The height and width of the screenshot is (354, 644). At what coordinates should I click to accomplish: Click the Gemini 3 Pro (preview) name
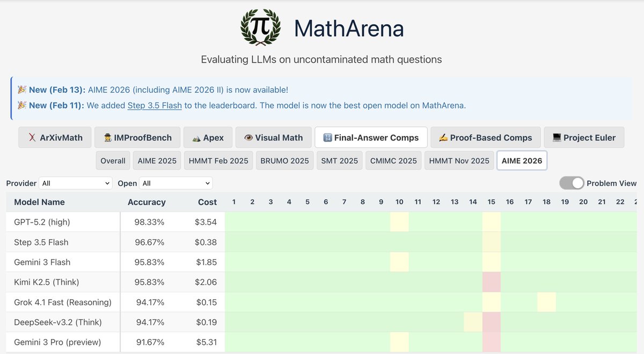(x=57, y=342)
